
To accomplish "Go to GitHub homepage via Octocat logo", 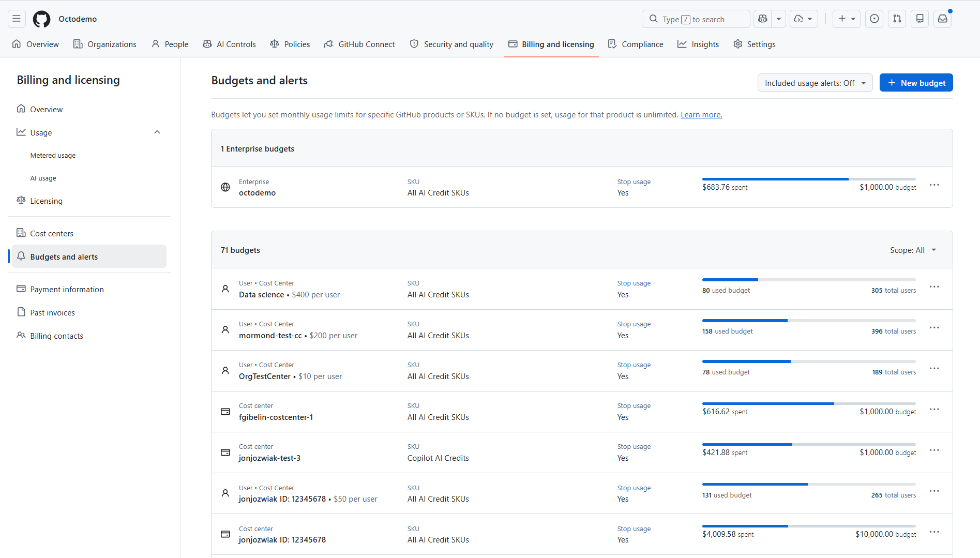I will (42, 19).
